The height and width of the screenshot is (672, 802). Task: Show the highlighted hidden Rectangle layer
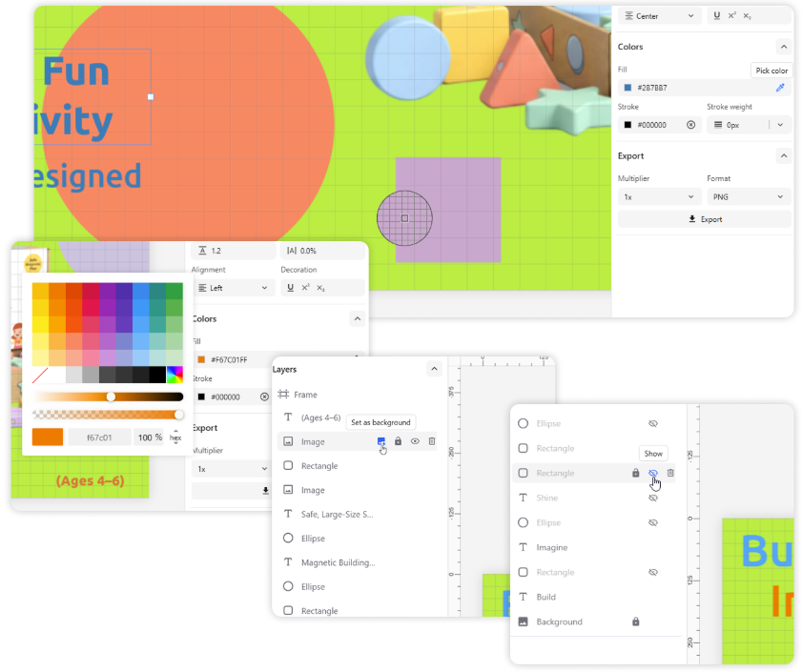point(653,473)
